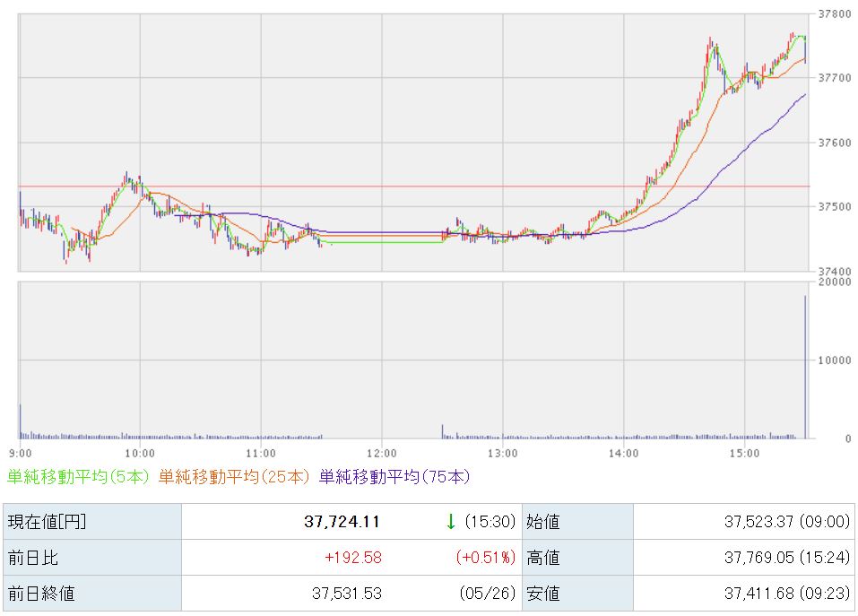The image size is (858, 616).
Task: Click the 前日比 row label
Action: click(92, 558)
